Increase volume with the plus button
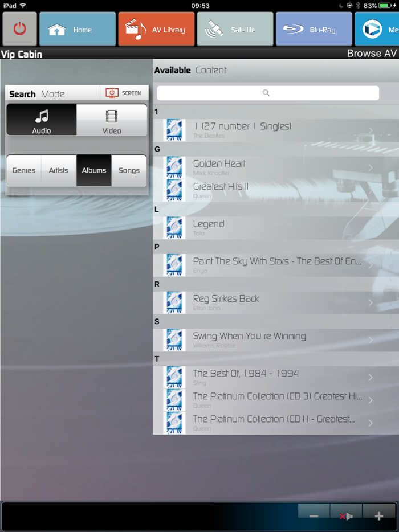The image size is (399, 532). point(379,515)
